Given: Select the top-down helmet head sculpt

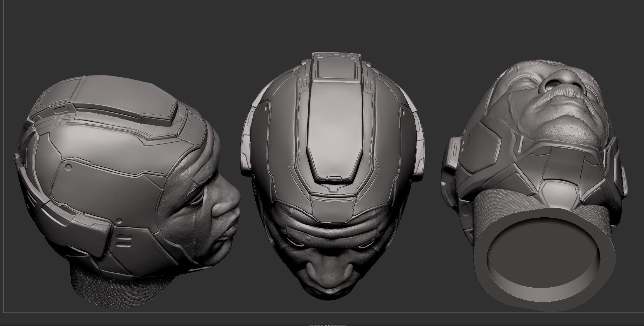Looking at the screenshot, I should point(332,176).
